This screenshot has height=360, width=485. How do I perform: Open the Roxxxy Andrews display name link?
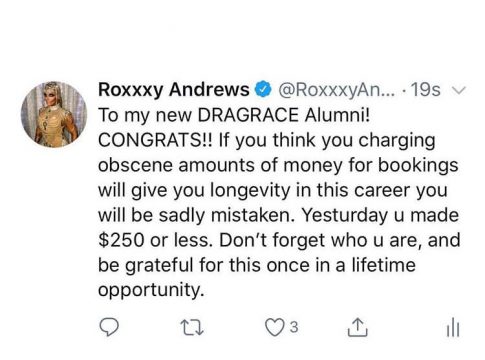tap(174, 89)
